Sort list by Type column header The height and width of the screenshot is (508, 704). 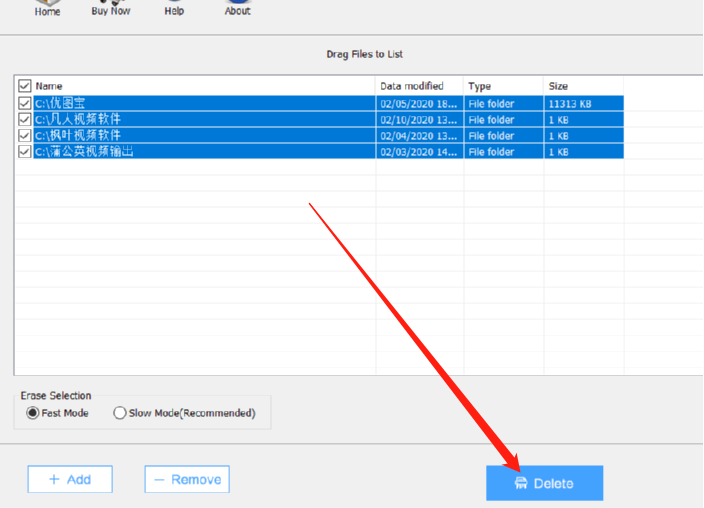click(503, 87)
